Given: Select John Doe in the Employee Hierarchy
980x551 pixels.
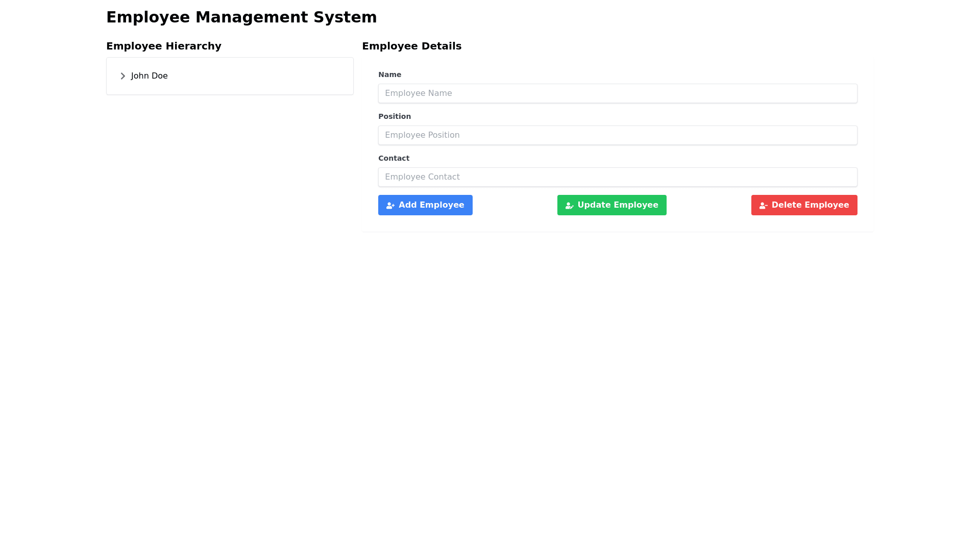Looking at the screenshot, I should point(149,76).
